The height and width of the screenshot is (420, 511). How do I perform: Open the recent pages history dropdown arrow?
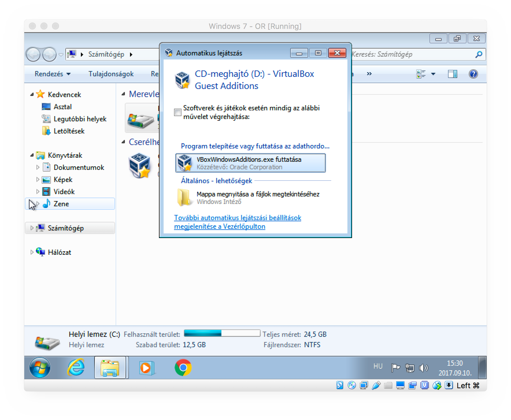(61, 55)
